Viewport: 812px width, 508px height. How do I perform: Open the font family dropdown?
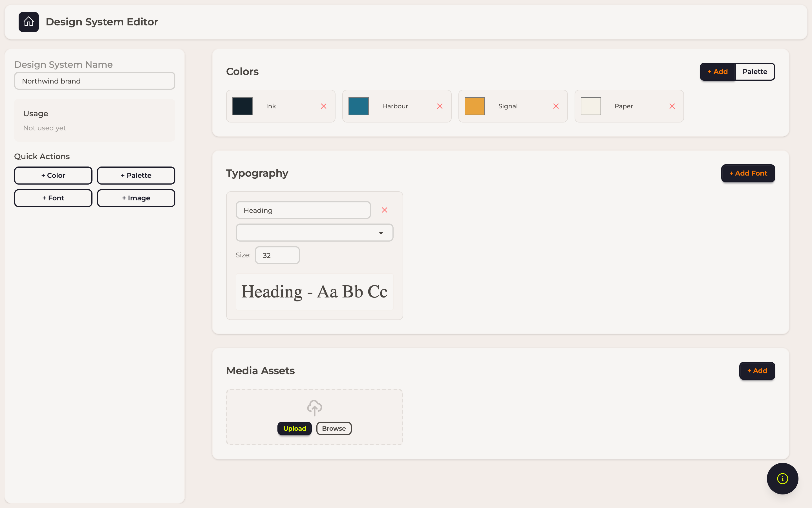(x=314, y=233)
